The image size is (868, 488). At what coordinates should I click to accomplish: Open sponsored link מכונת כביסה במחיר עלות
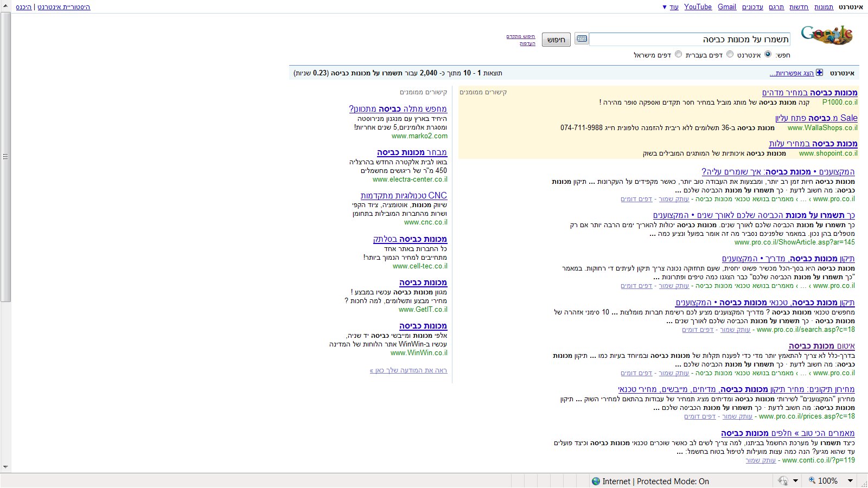click(813, 143)
